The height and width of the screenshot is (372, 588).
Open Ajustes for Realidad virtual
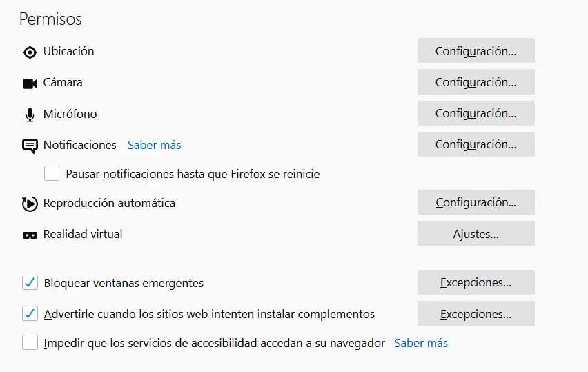point(476,234)
